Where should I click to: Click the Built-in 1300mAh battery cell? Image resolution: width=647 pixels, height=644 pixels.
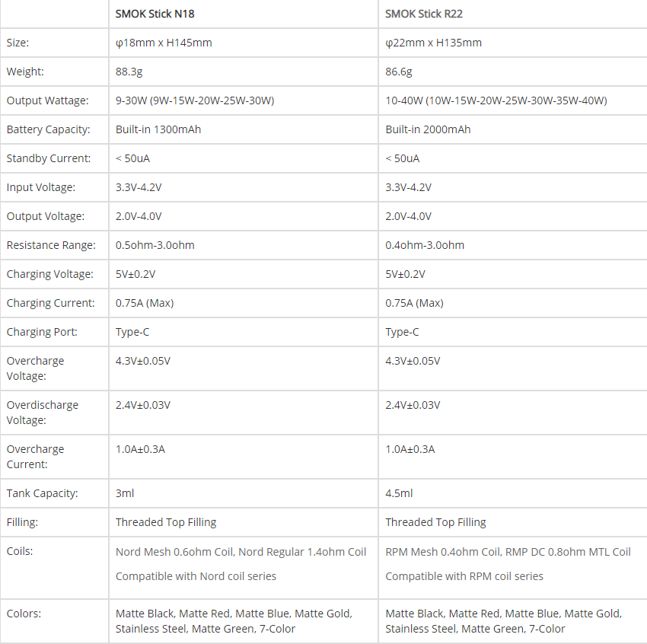pyautogui.click(x=158, y=129)
